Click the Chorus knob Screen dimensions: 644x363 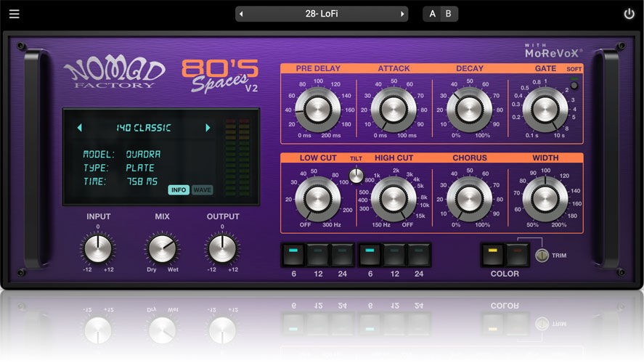click(469, 197)
